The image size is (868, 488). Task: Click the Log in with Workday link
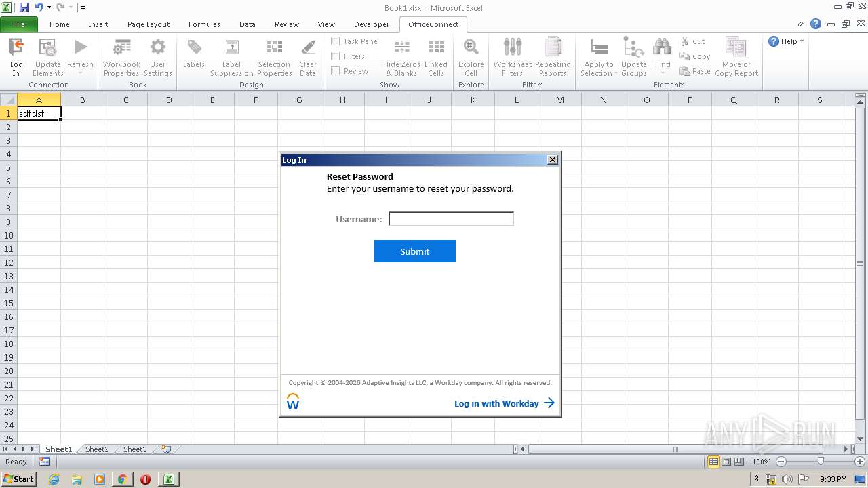click(x=505, y=403)
